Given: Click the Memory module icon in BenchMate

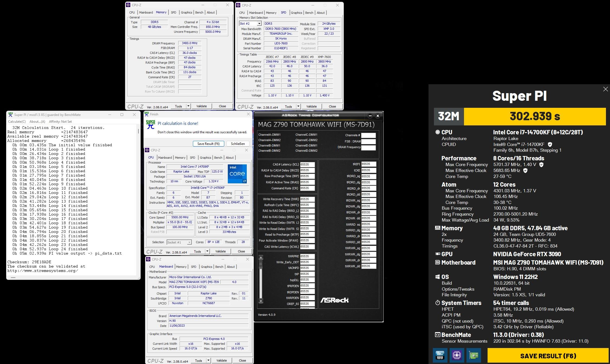Looking at the screenshot, I should click(x=437, y=228).
